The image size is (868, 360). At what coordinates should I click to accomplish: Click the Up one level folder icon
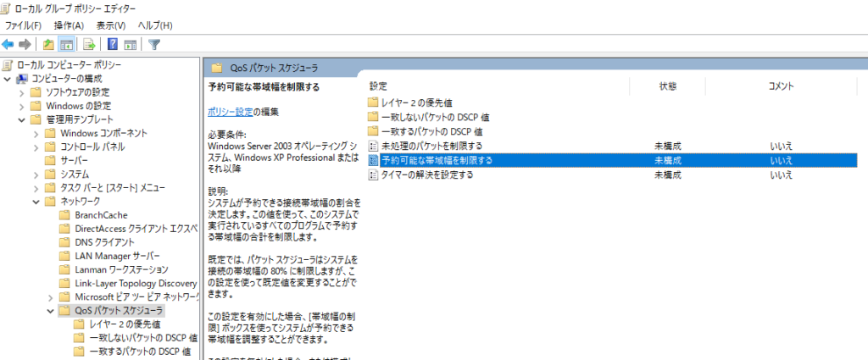coord(48,44)
